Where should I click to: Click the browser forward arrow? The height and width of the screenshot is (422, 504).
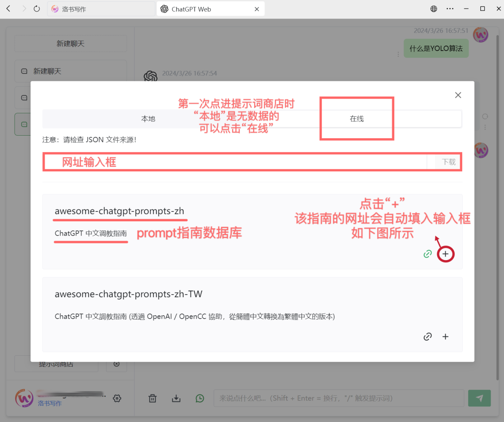(x=24, y=9)
